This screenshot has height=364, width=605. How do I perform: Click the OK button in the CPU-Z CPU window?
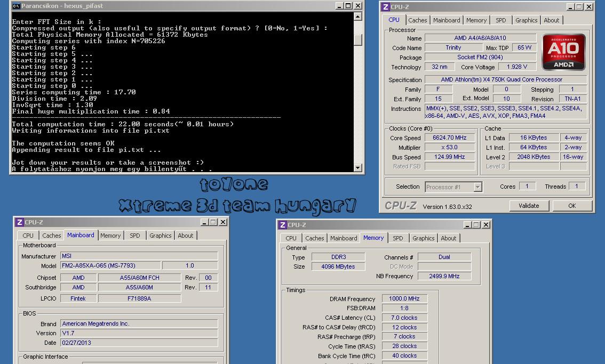coord(572,206)
